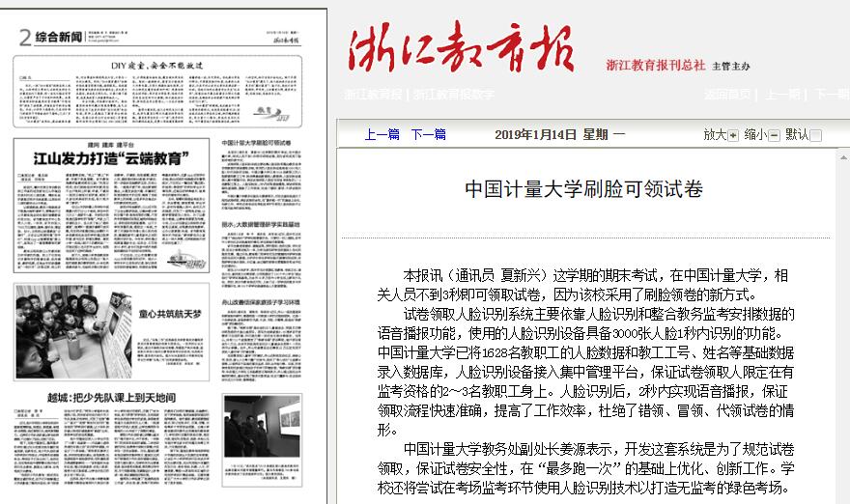Click the 缩小 minus icon to shrink text

[x=774, y=136]
